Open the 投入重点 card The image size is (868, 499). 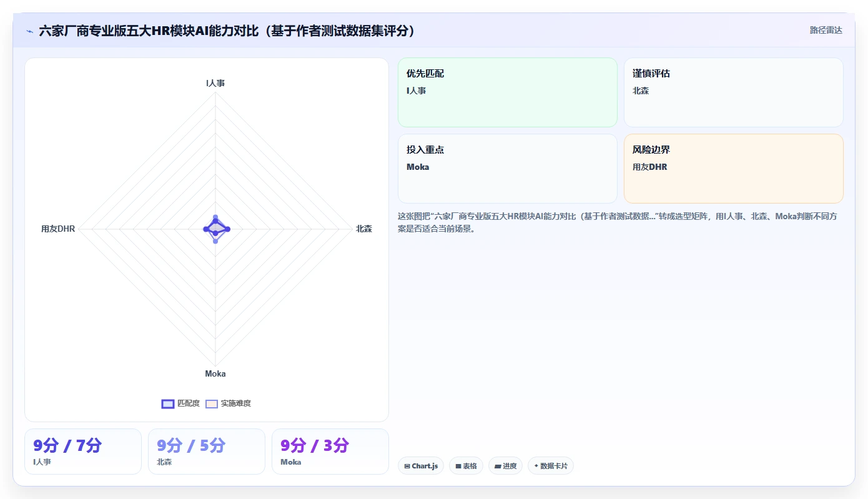[508, 169]
